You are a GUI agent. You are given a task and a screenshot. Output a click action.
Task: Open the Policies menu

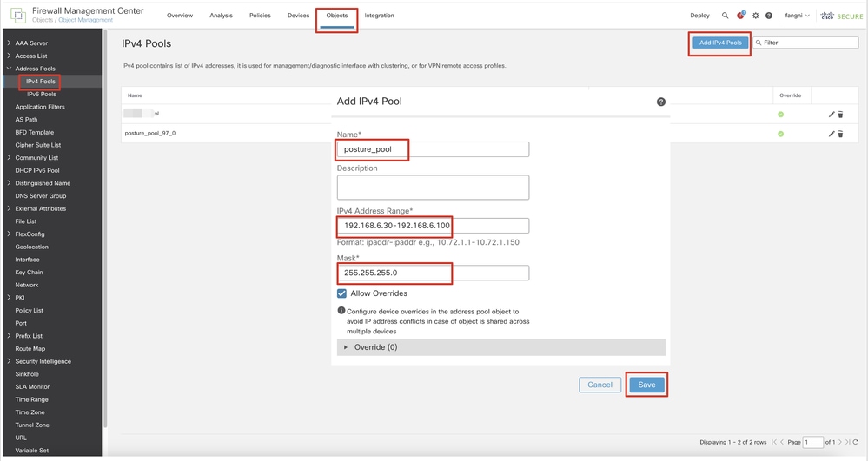[x=260, y=16]
